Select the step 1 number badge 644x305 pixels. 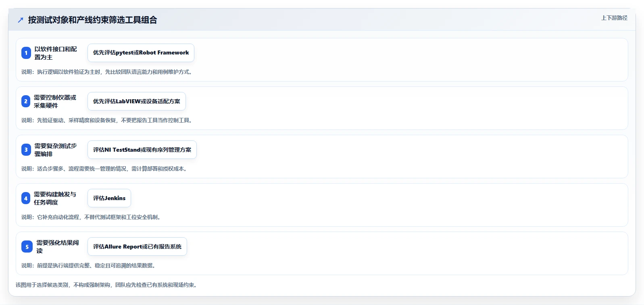click(26, 53)
